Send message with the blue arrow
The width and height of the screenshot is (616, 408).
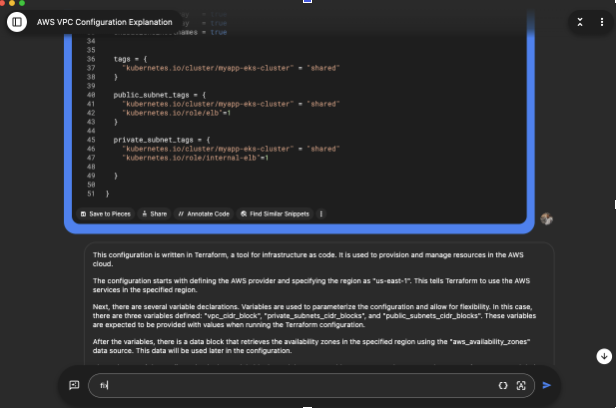tap(547, 385)
